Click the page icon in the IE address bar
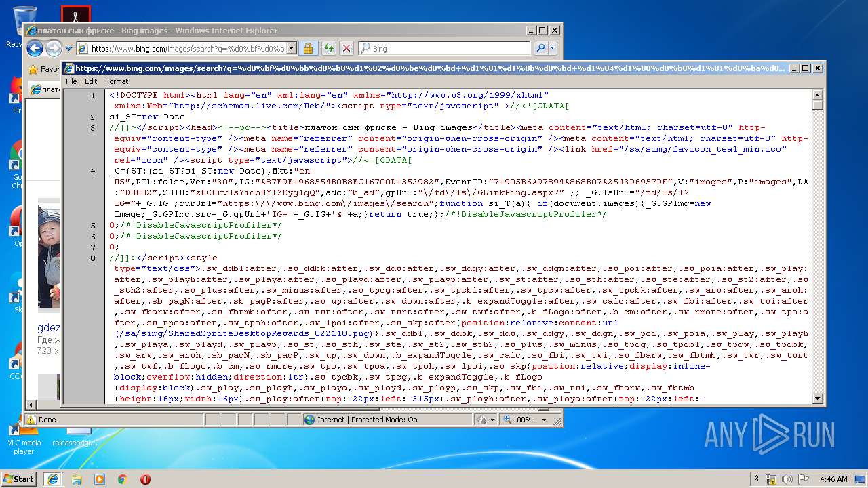 (x=83, y=48)
